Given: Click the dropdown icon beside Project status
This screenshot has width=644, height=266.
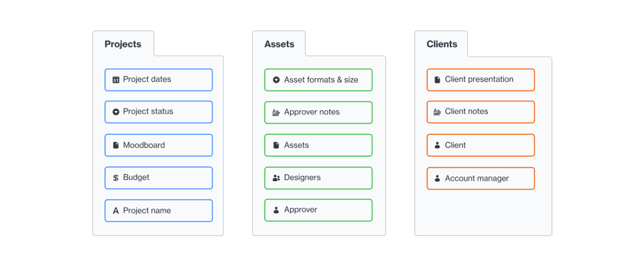Looking at the screenshot, I should [x=116, y=112].
